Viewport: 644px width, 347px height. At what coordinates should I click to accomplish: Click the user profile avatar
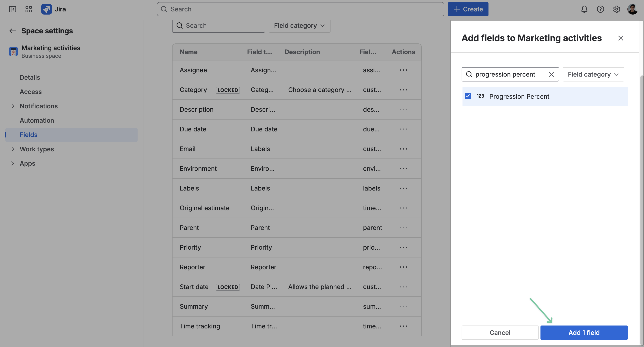pyautogui.click(x=633, y=9)
